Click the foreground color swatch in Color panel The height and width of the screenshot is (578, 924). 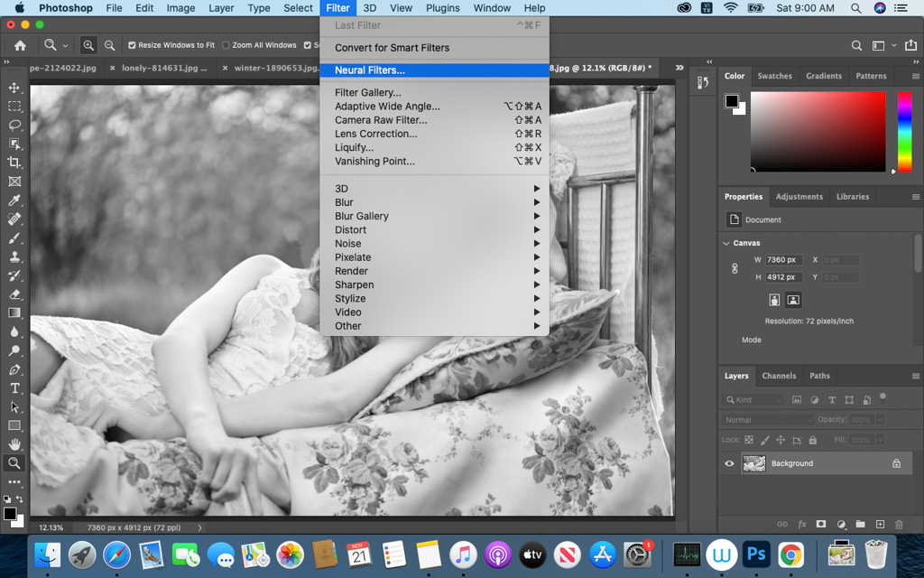click(732, 101)
